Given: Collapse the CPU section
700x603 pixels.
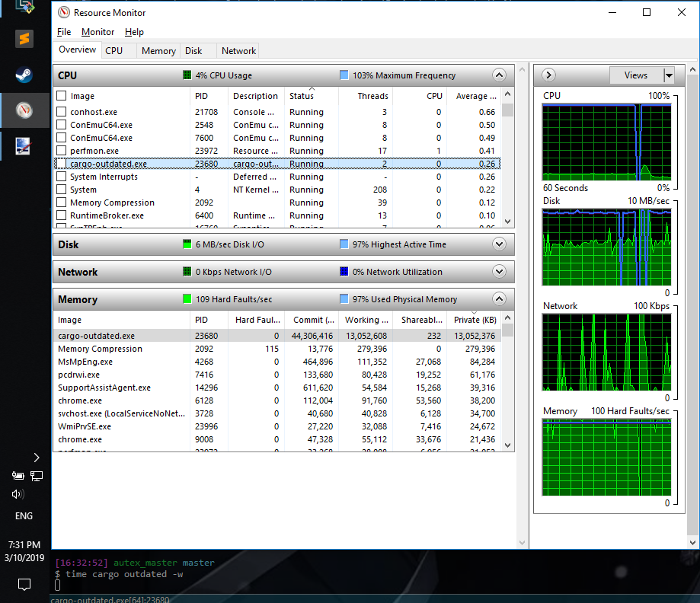Looking at the screenshot, I should pyautogui.click(x=499, y=75).
